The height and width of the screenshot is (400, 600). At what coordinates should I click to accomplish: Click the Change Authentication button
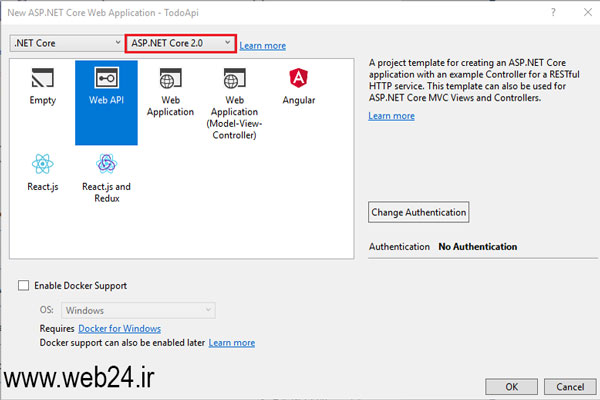click(x=419, y=212)
